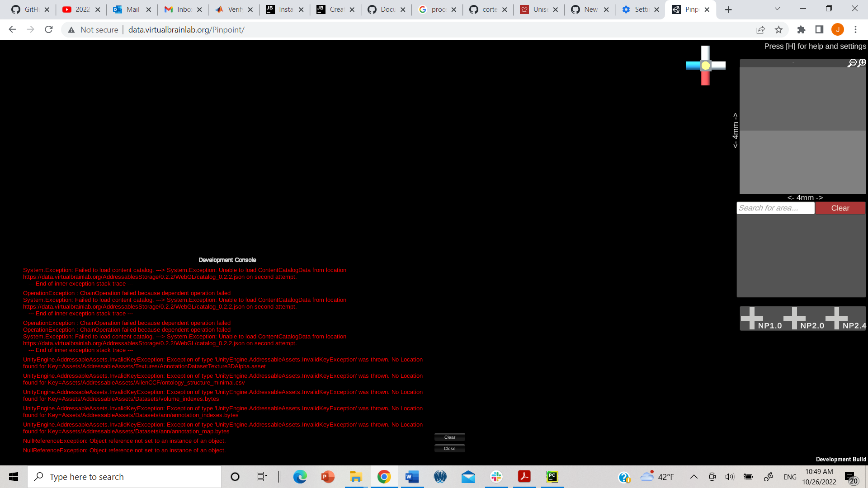Select the blue axis of the orientation gizmo
868x488 pixels.
coord(693,66)
